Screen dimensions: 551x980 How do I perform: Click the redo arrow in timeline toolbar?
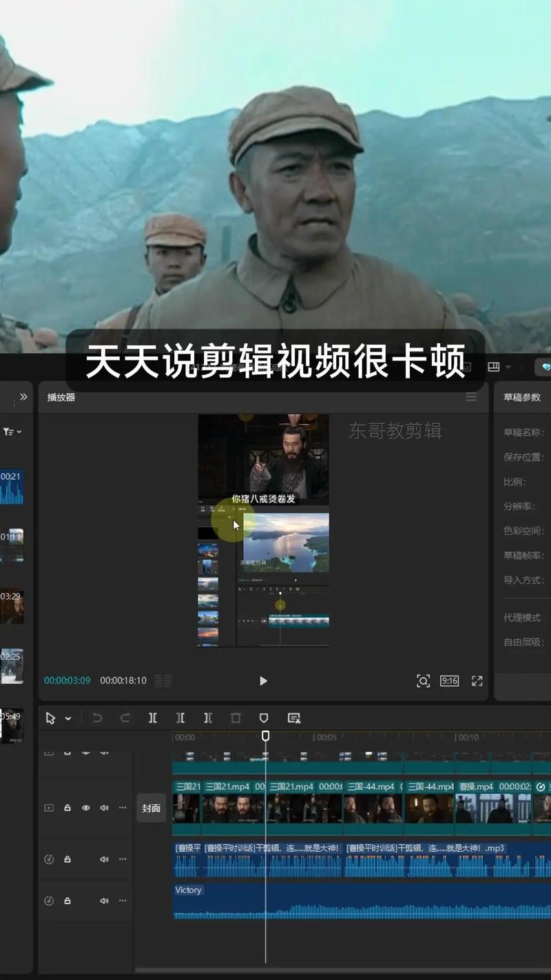[125, 718]
